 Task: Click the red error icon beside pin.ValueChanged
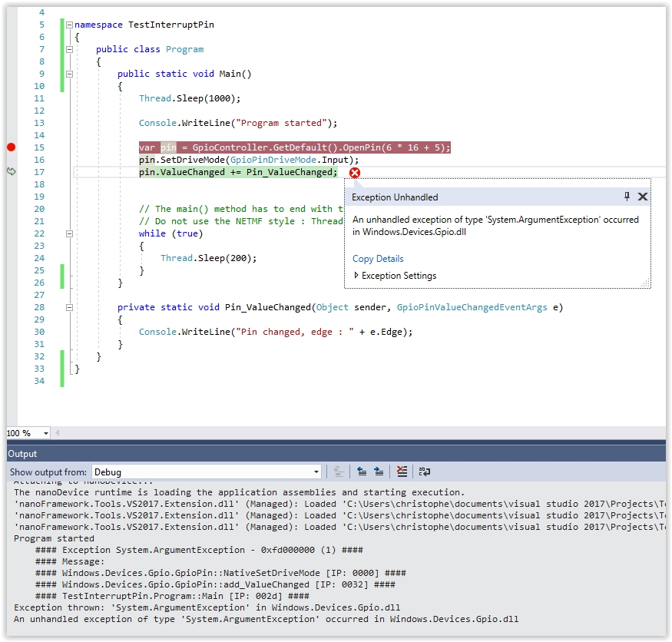pos(353,173)
